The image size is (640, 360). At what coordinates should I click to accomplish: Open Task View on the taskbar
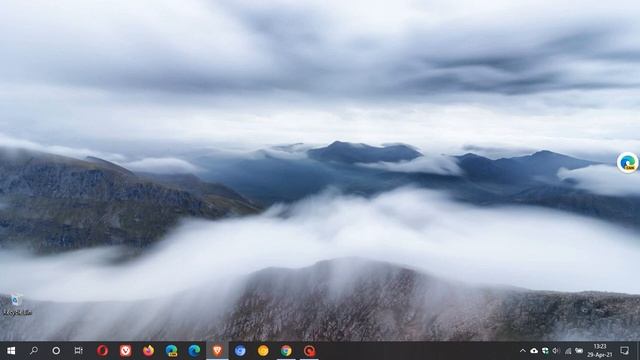coord(78,351)
